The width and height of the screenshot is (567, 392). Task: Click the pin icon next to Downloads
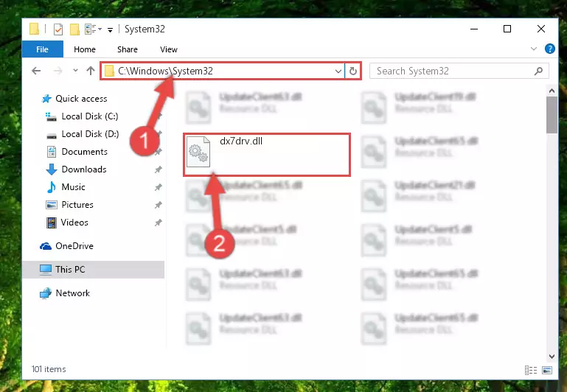pos(158,169)
